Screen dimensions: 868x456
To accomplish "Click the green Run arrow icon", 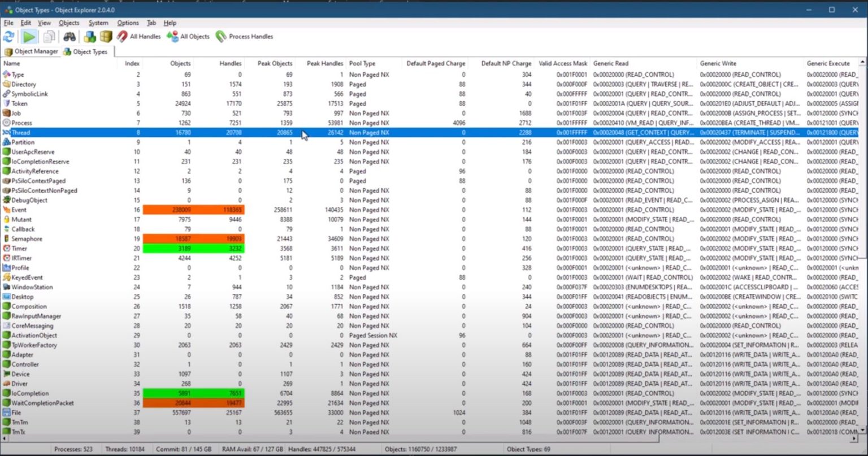I will 28,36.
